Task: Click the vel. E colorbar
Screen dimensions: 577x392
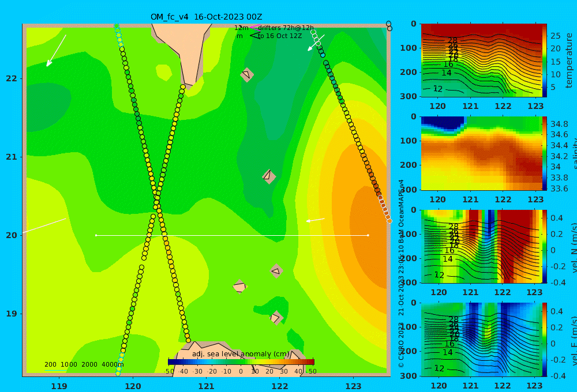Action: 545,340
